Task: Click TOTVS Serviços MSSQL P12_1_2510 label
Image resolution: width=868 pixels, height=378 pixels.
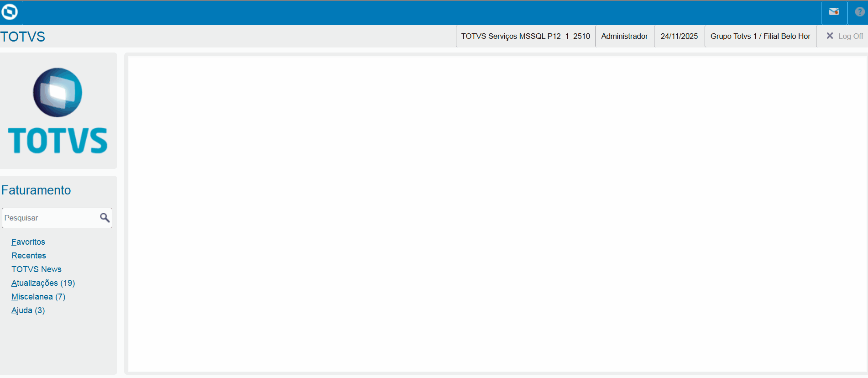Action: pyautogui.click(x=526, y=36)
